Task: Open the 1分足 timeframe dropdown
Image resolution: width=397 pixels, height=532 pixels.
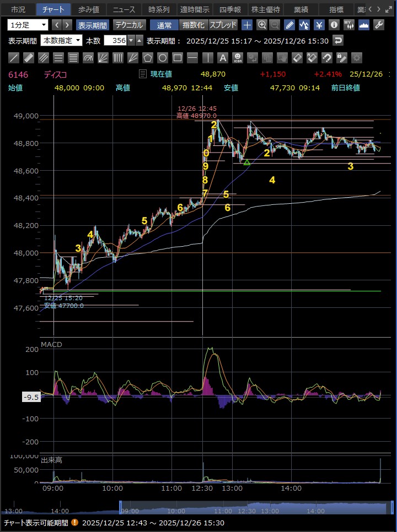Action: (28, 25)
